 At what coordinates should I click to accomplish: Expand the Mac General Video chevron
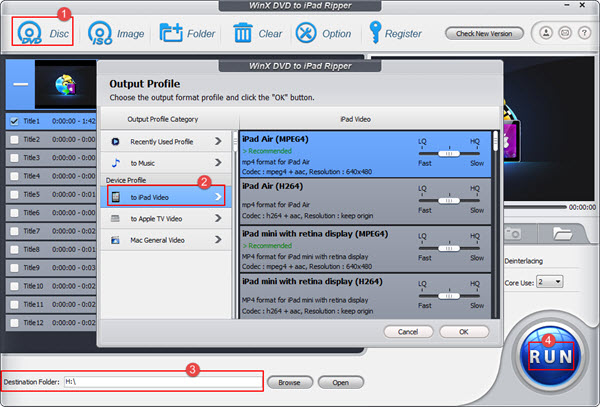point(218,240)
